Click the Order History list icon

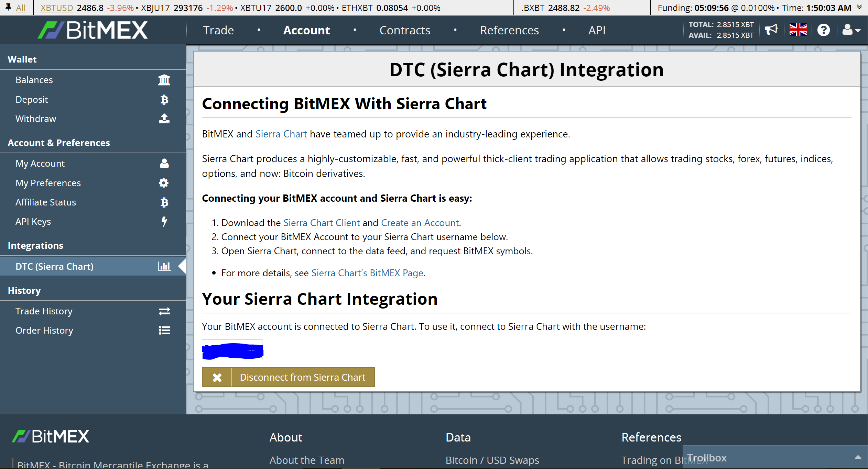(x=164, y=331)
